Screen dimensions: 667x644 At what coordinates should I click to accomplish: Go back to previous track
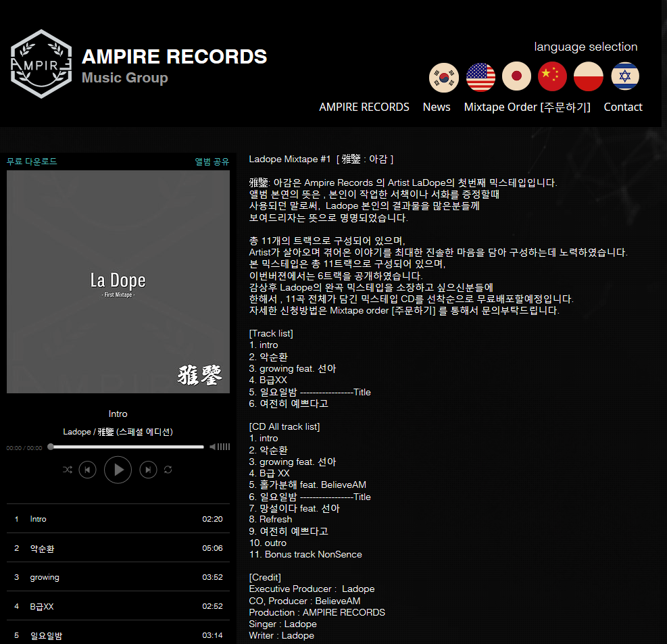(x=87, y=470)
